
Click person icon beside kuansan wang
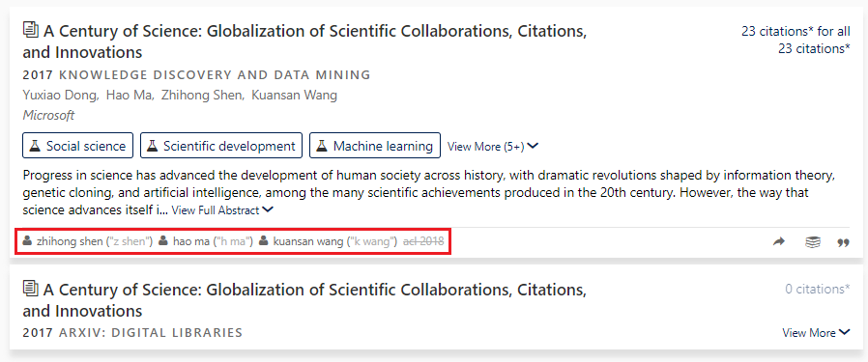click(264, 241)
